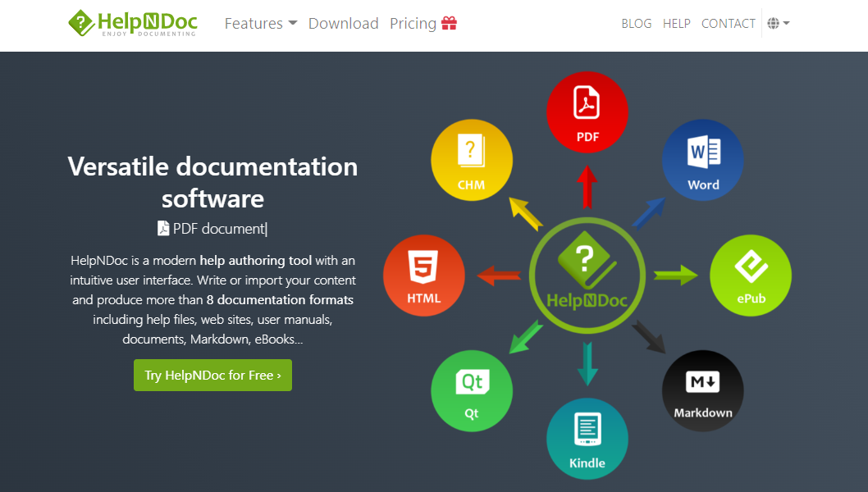Click the HTML5 format icon
This screenshot has width=868, height=492.
(x=424, y=276)
